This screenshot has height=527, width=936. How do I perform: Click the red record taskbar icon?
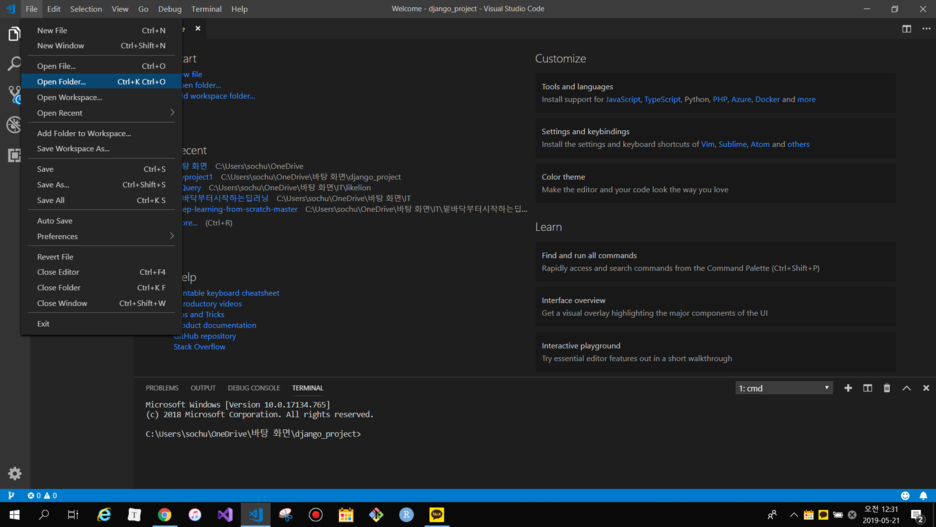click(316, 514)
